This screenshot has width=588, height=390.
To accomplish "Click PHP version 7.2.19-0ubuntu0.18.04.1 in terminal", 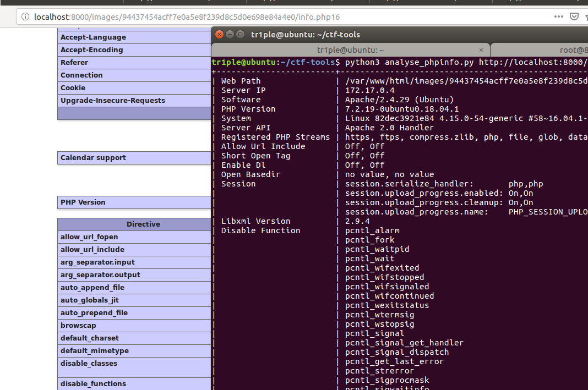I will (x=401, y=109).
